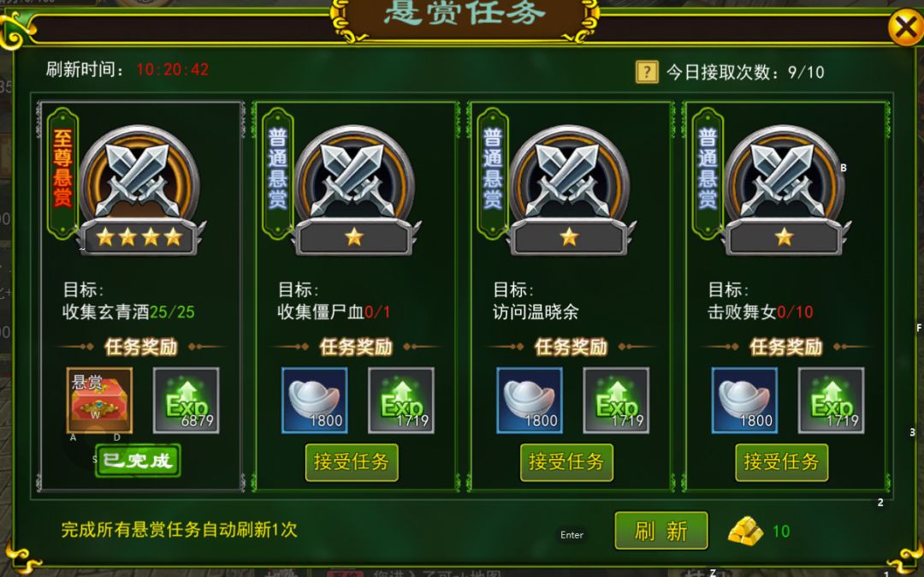Image resolution: width=924 pixels, height=577 pixels.
Task: Accept the 访问温晓余 bounty task
Action: click(567, 462)
